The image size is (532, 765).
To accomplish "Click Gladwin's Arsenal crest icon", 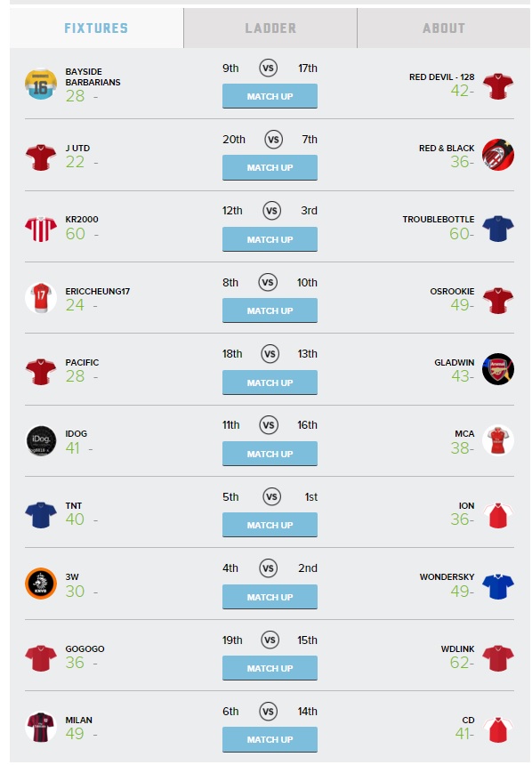I will (x=498, y=369).
